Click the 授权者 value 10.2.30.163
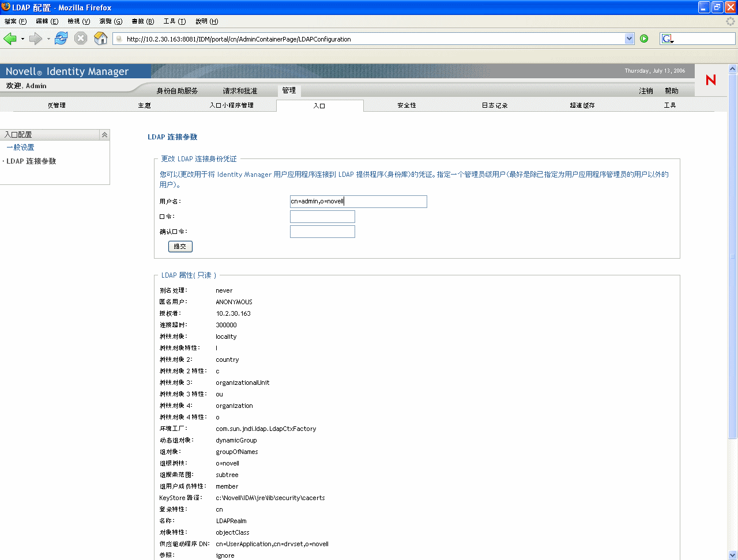The image size is (738, 560). (x=234, y=313)
